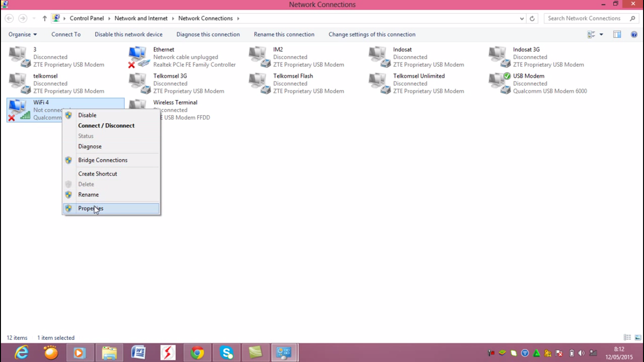Open the Help question mark icon
644x362 pixels.
point(634,34)
